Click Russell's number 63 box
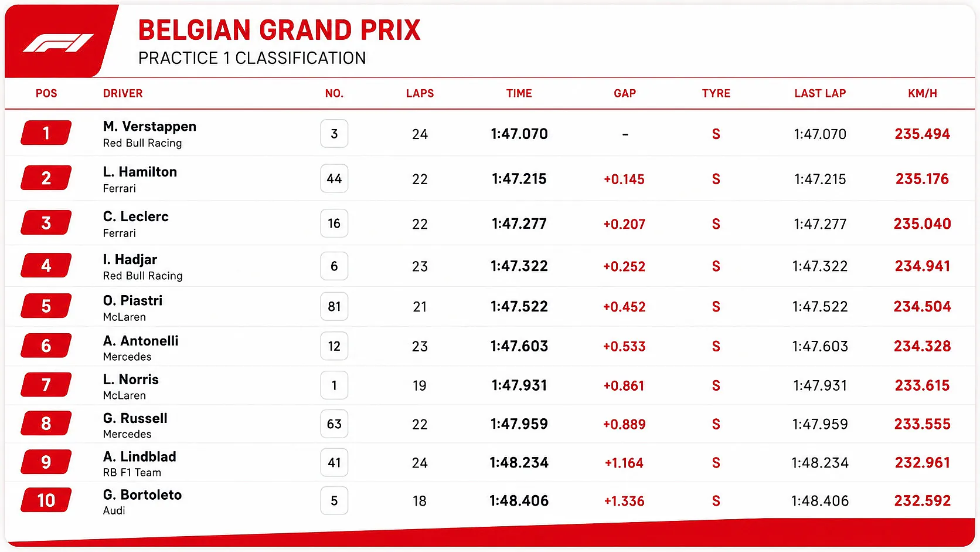This screenshot has width=980, height=552. click(334, 424)
